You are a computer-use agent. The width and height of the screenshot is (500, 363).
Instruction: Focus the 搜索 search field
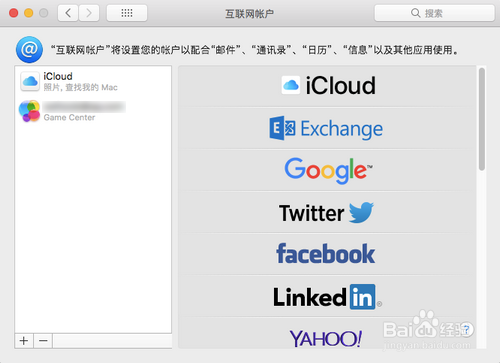[x=434, y=13]
